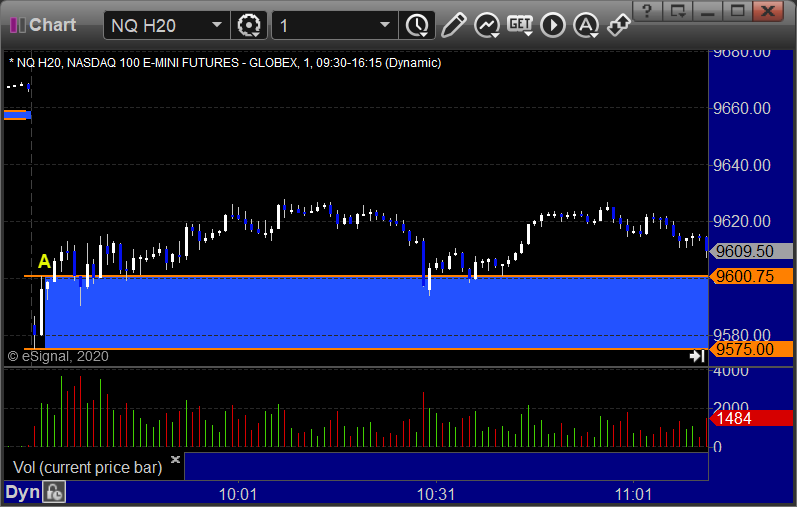
Task: Click the upper orange line at 9600.75
Action: click(x=366, y=276)
